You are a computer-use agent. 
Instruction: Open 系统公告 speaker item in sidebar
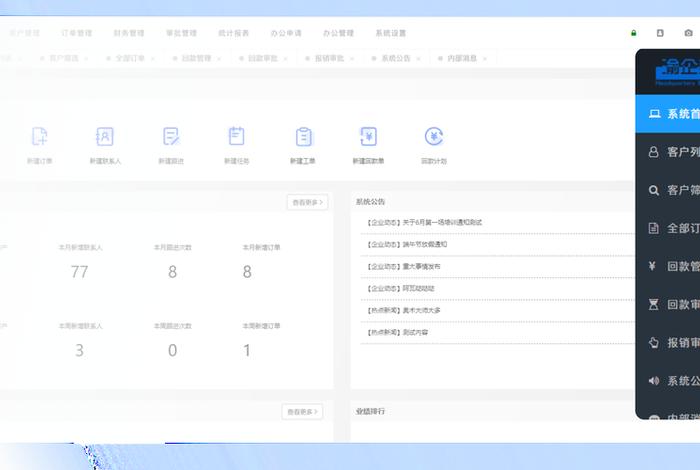tap(667, 381)
